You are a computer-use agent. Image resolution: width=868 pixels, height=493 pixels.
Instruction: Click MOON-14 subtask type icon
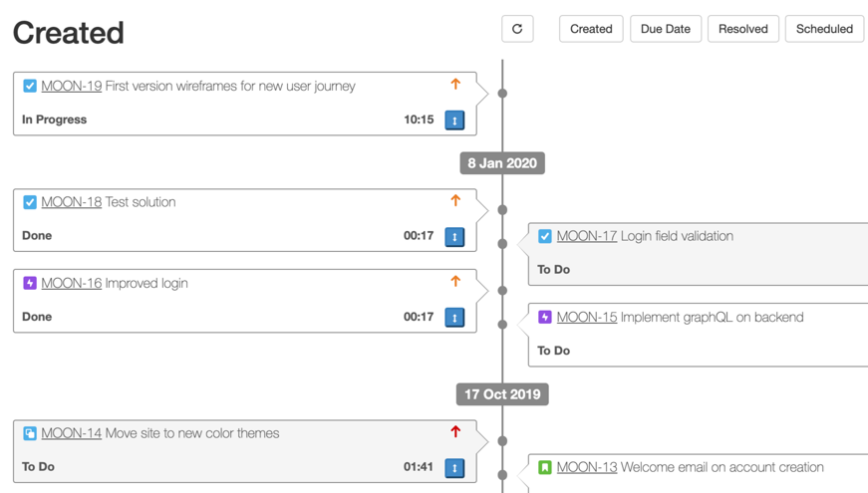click(30, 433)
